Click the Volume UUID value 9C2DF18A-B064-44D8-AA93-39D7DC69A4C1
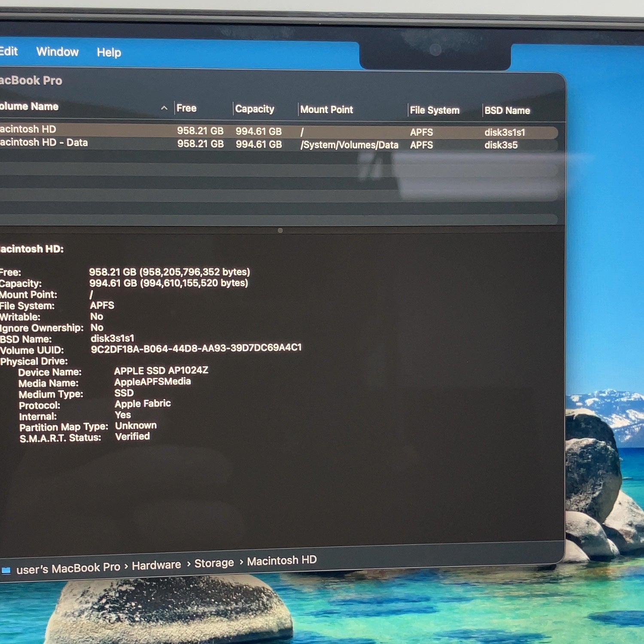The image size is (644, 644). coord(196,348)
